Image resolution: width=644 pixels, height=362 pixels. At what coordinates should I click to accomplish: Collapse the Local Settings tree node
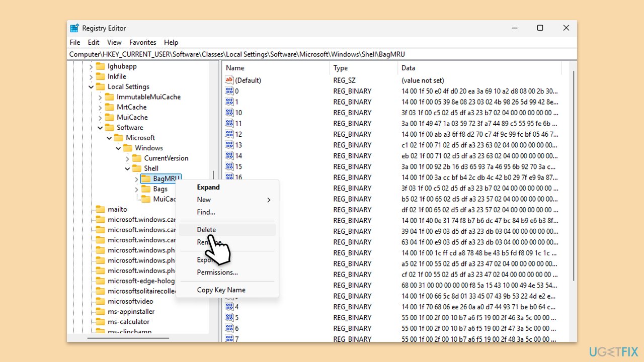pos(91,86)
